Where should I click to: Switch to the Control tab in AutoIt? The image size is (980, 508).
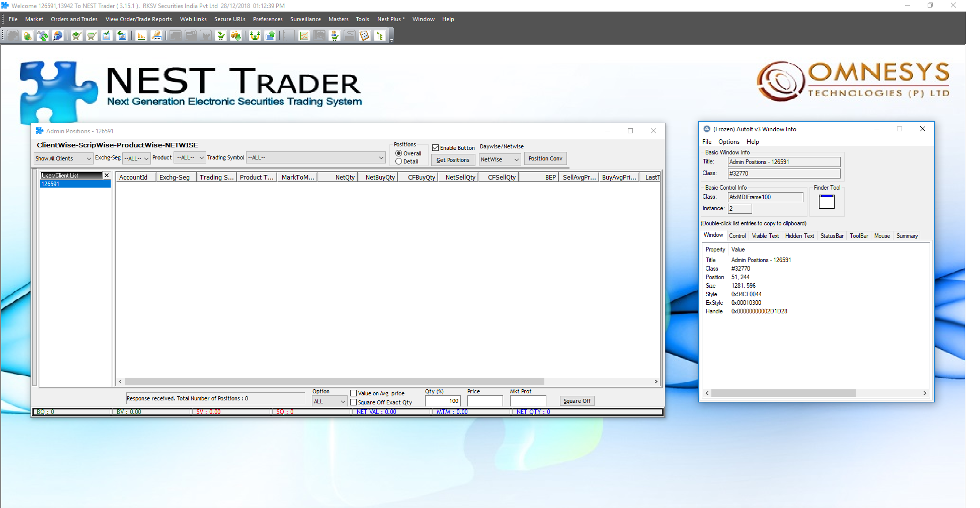[738, 236]
